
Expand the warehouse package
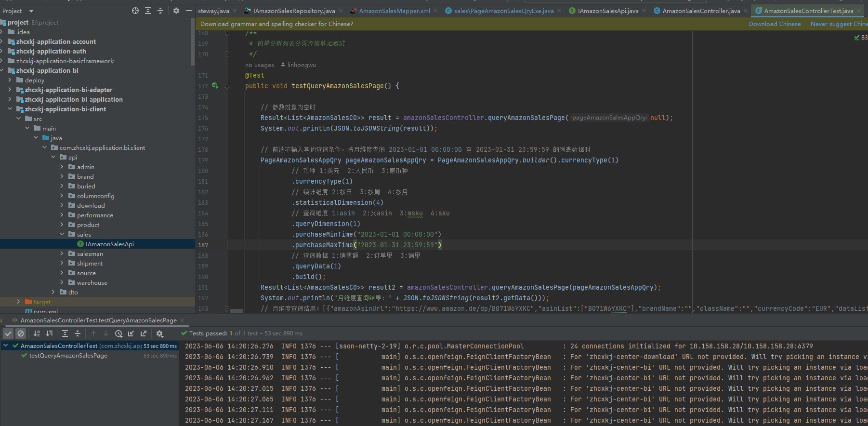click(x=62, y=282)
